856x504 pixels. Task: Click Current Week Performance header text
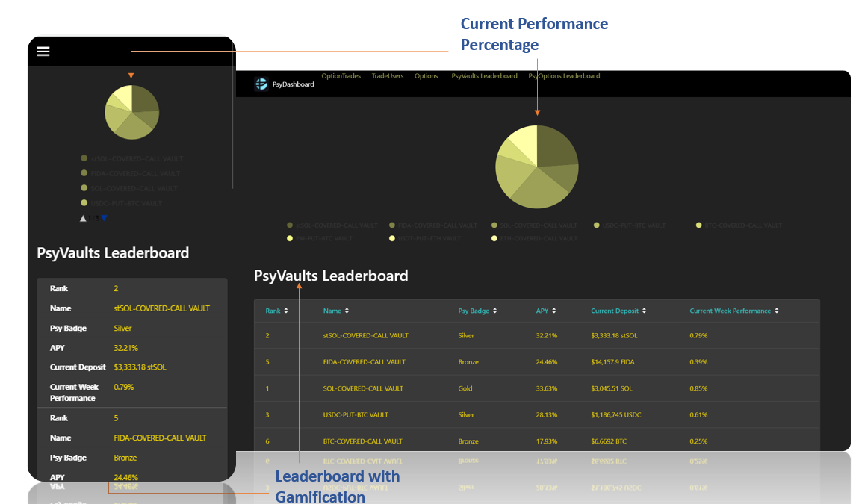point(730,311)
